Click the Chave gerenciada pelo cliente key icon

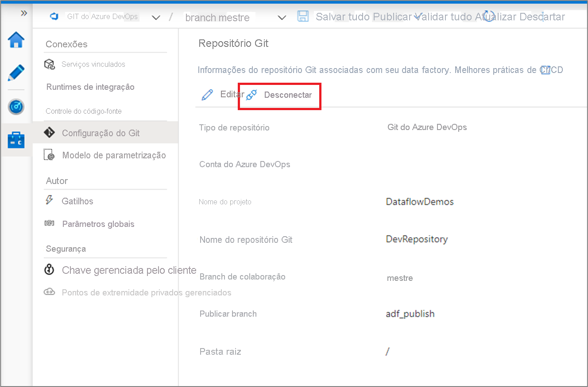pos(50,269)
